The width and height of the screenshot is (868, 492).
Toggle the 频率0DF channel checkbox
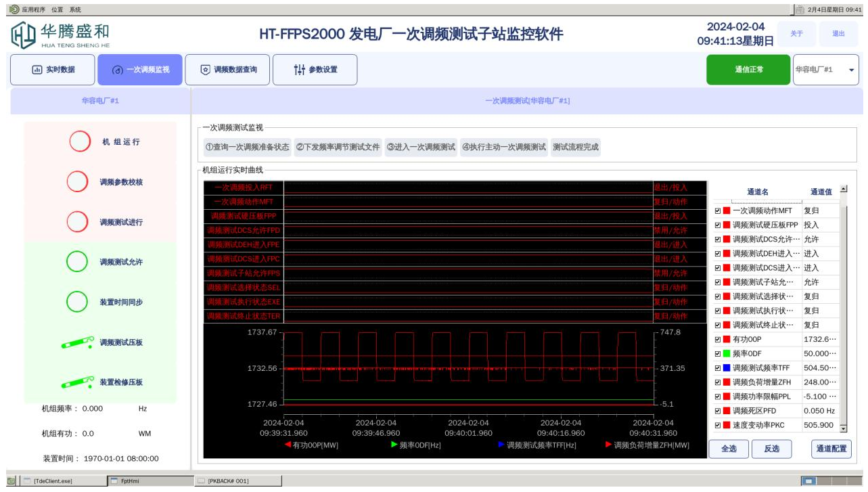(x=718, y=353)
